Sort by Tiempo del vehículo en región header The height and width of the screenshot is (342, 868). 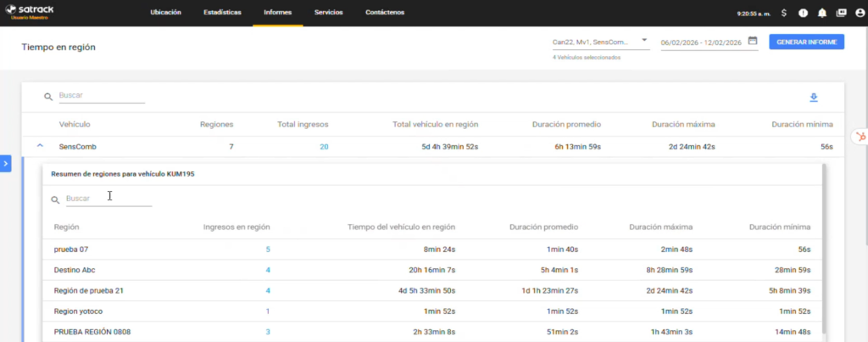(x=401, y=227)
